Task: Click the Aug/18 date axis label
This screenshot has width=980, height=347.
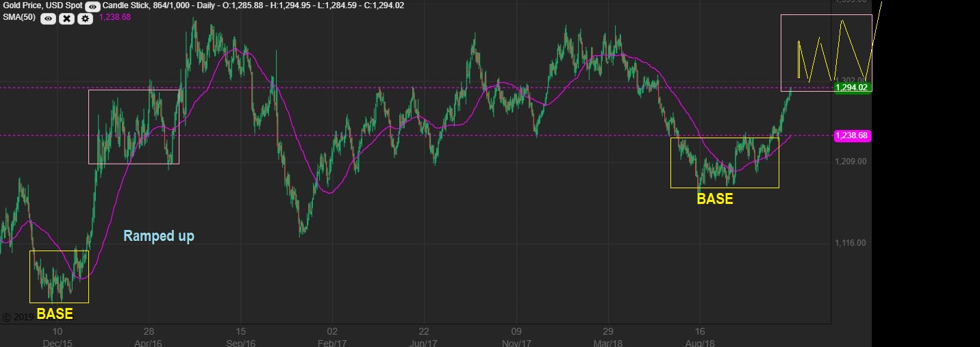Action: (x=701, y=342)
